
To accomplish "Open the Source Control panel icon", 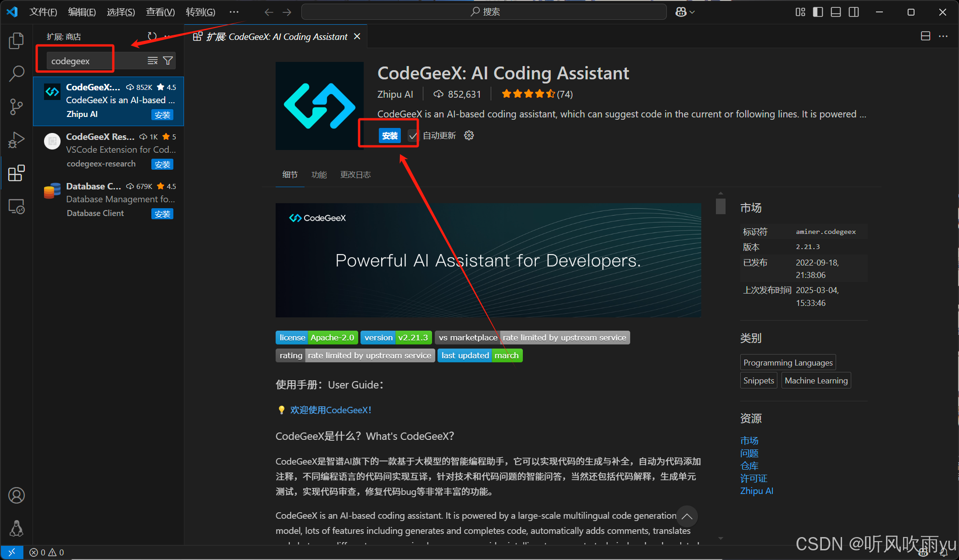I will (17, 106).
